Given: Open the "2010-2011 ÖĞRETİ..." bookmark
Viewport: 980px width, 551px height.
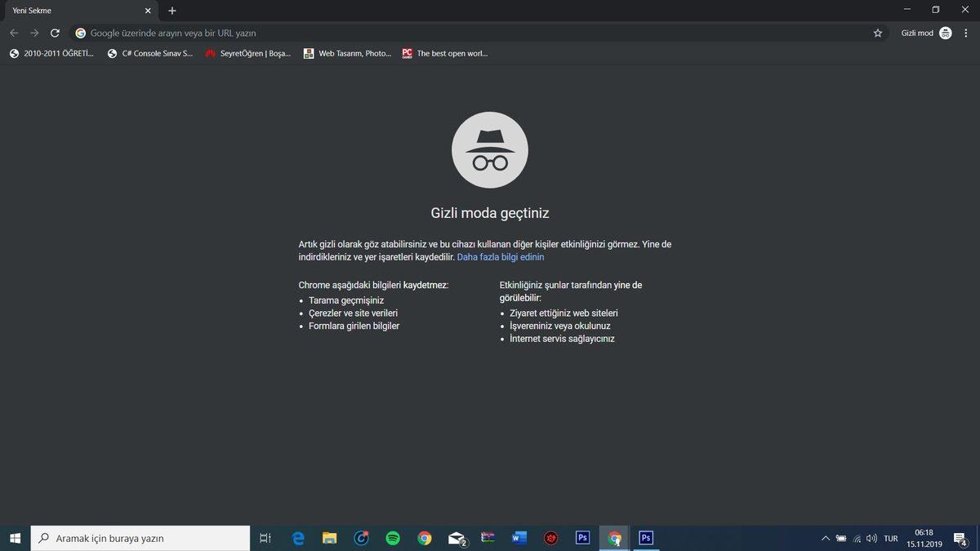Looking at the screenshot, I should [52, 54].
